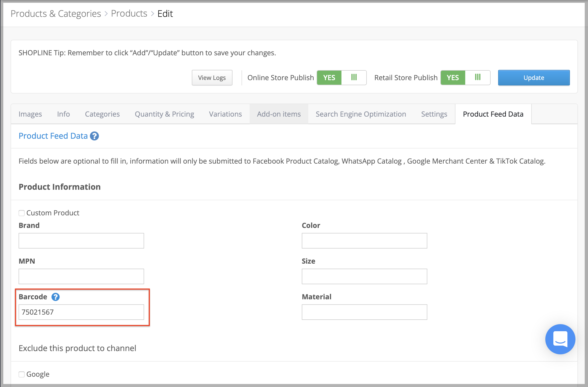The height and width of the screenshot is (387, 588).
Task: Open the Categories tab
Action: (x=102, y=114)
